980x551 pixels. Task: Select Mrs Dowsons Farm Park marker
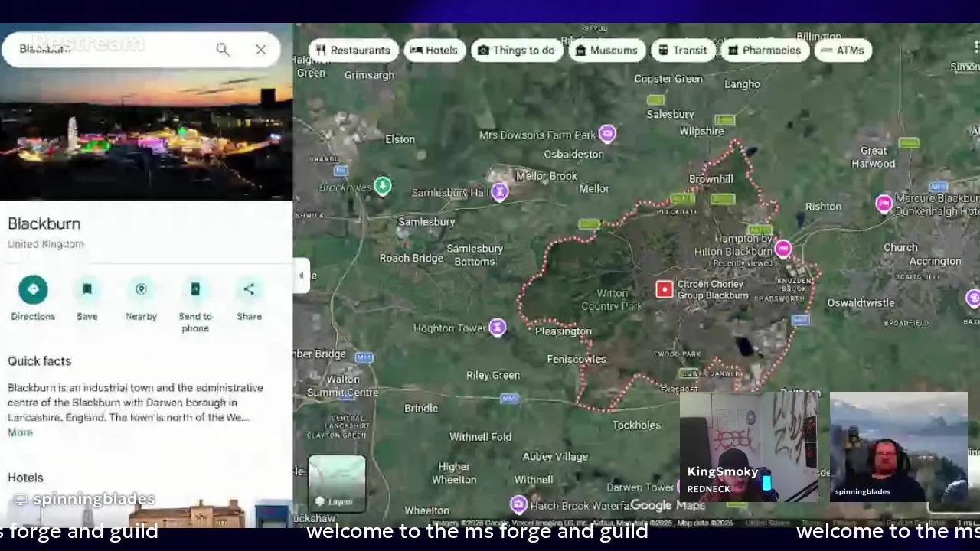click(607, 134)
